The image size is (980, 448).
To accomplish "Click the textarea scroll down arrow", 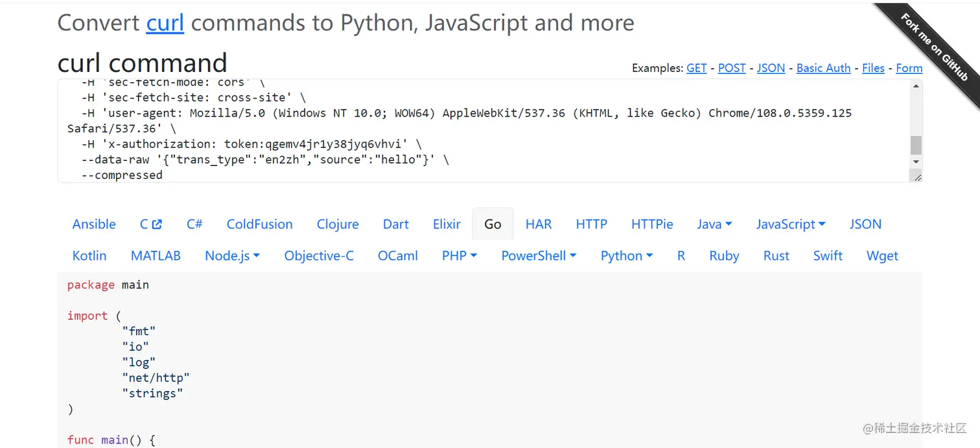I will click(x=916, y=161).
